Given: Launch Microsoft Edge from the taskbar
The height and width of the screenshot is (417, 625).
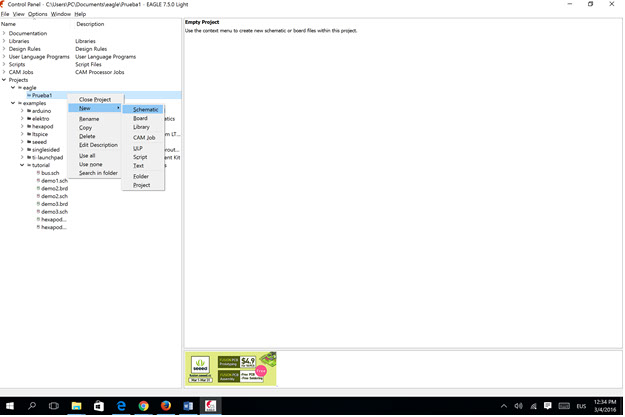Looking at the screenshot, I should pos(121,406).
